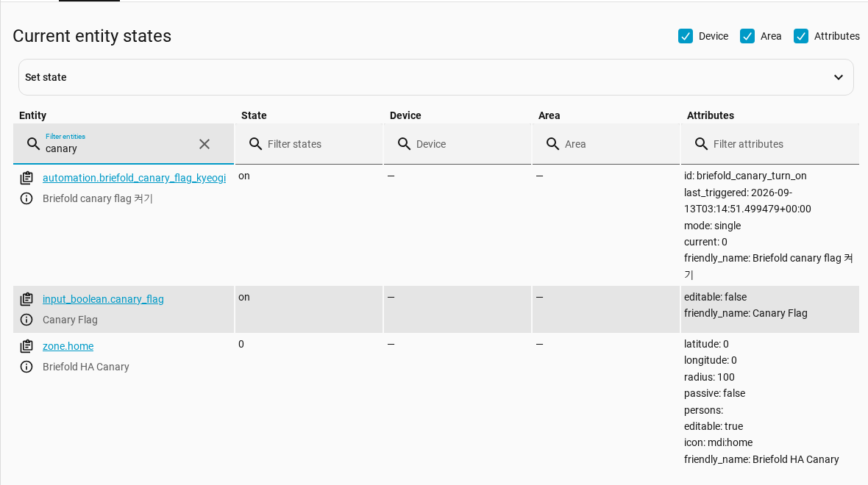Copy entity ID for automation.briefold_canary_flag_kyeogi
868x485 pixels.
pyautogui.click(x=26, y=178)
